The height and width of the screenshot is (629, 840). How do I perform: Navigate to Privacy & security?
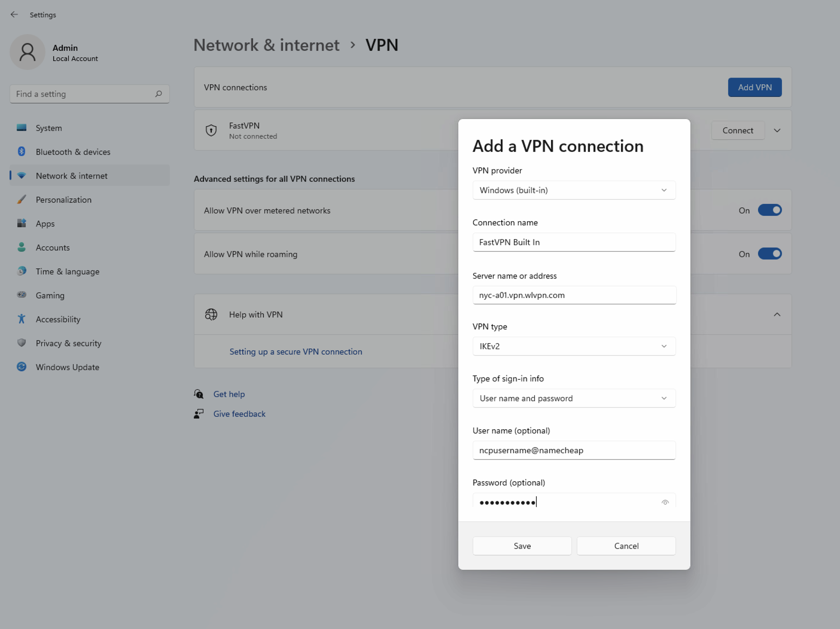click(x=90, y=343)
